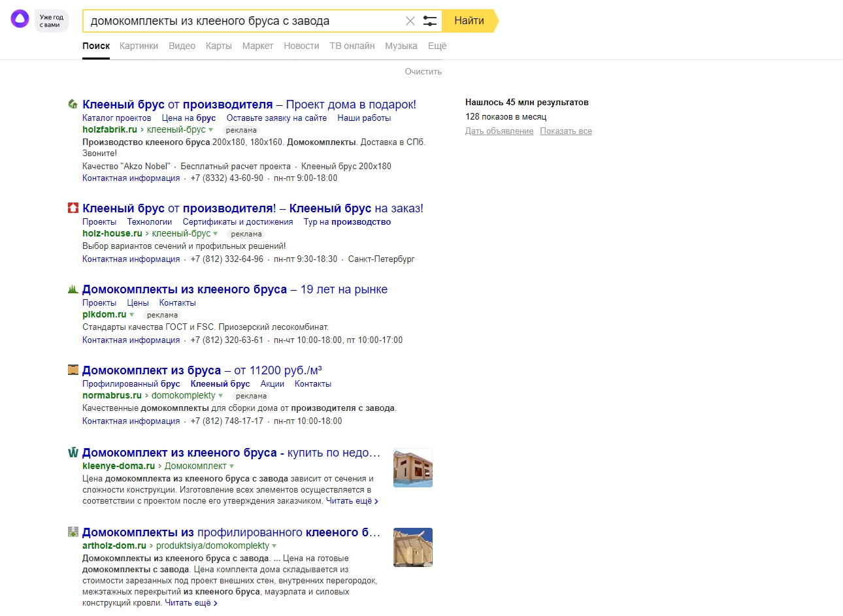Image resolution: width=843 pixels, height=616 pixels.
Task: Expand the Ещё more tabs menu
Action: tap(437, 46)
